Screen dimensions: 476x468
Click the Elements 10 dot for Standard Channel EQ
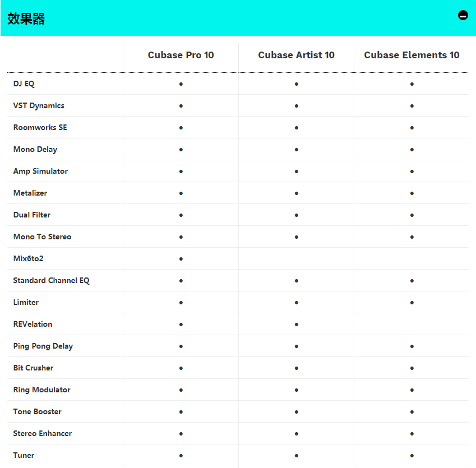(x=412, y=281)
